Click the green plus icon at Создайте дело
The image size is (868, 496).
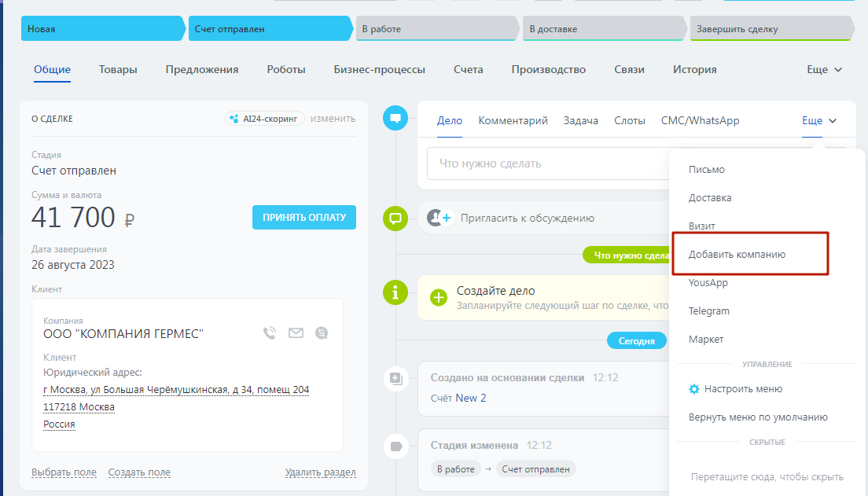(x=439, y=297)
